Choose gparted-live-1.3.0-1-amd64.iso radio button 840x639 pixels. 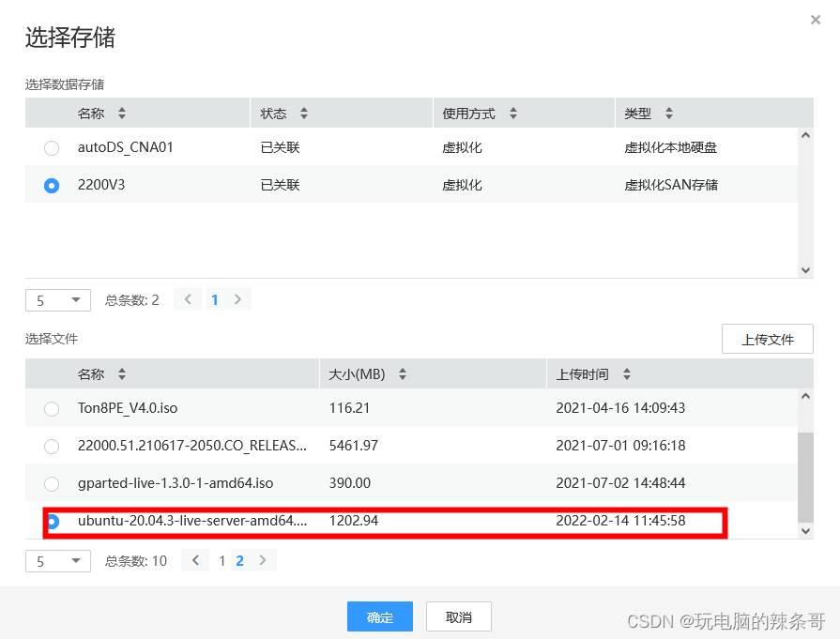52,484
